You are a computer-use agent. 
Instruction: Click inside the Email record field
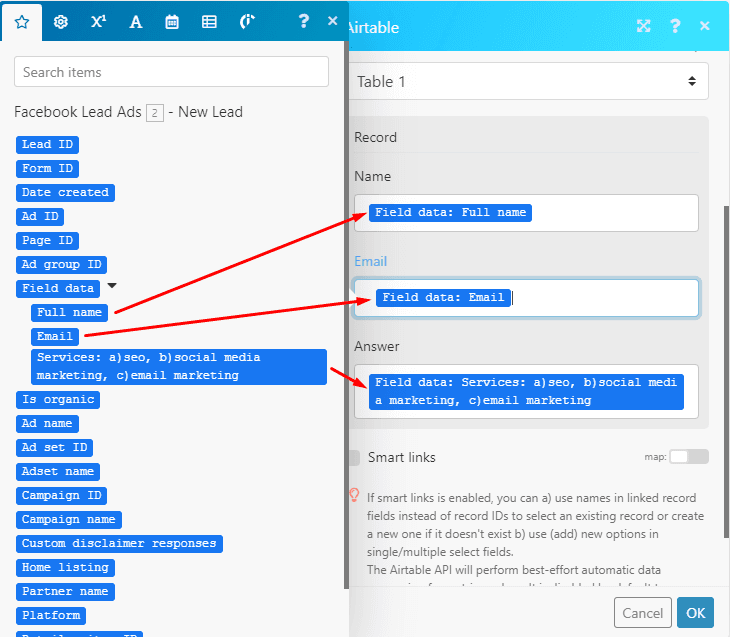tap(600, 298)
